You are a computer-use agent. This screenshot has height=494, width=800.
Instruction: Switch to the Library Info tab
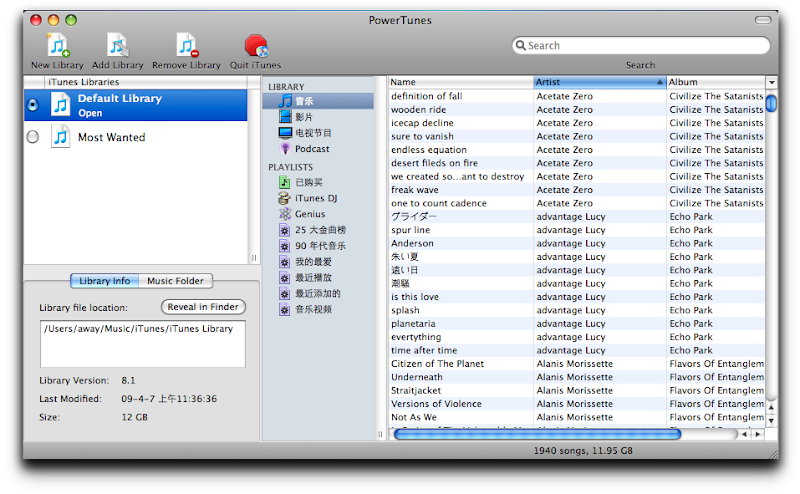105,281
